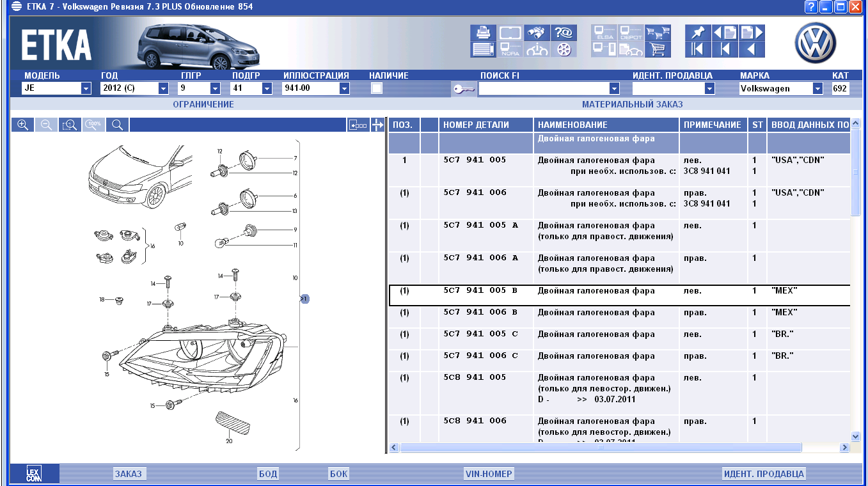Open the ПОДГР dropdown showing 41

(x=267, y=88)
